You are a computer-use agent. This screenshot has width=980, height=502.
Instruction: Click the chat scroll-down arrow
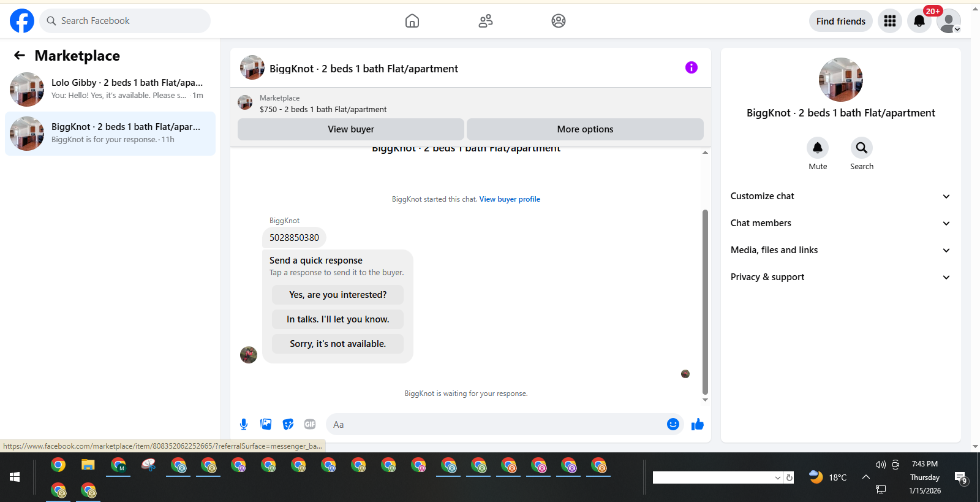click(705, 400)
